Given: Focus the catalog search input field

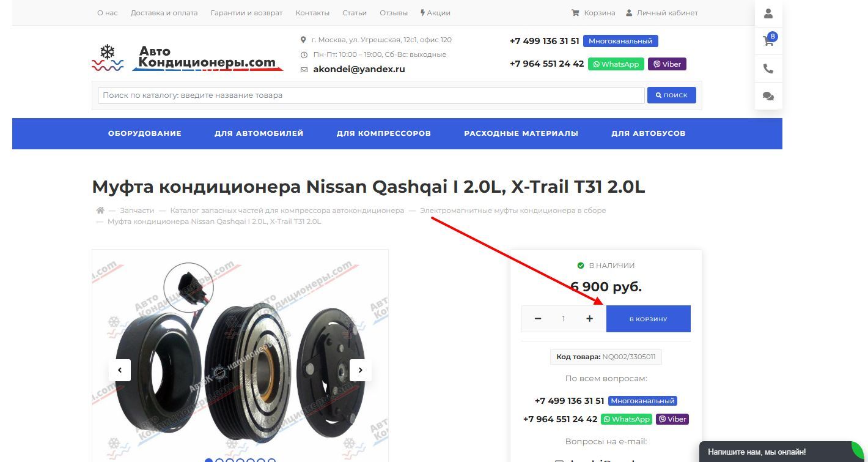Looking at the screenshot, I should pyautogui.click(x=371, y=95).
